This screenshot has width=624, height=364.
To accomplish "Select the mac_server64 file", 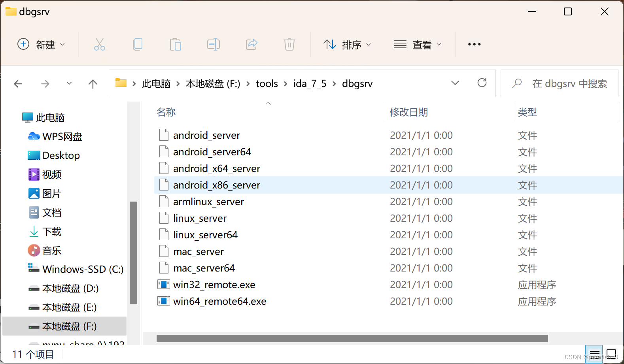I will click(x=204, y=268).
